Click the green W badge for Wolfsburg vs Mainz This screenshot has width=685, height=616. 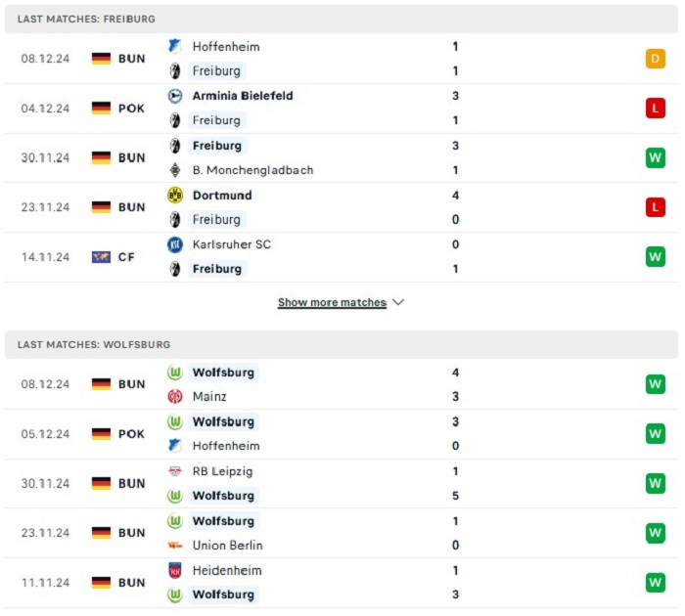655,384
